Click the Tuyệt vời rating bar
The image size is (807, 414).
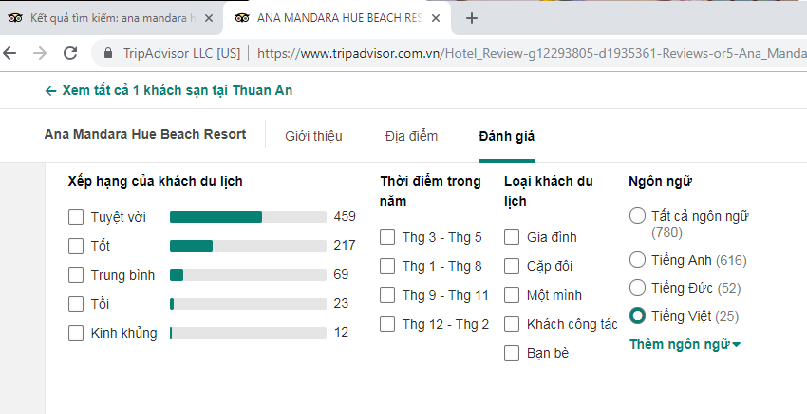point(248,217)
